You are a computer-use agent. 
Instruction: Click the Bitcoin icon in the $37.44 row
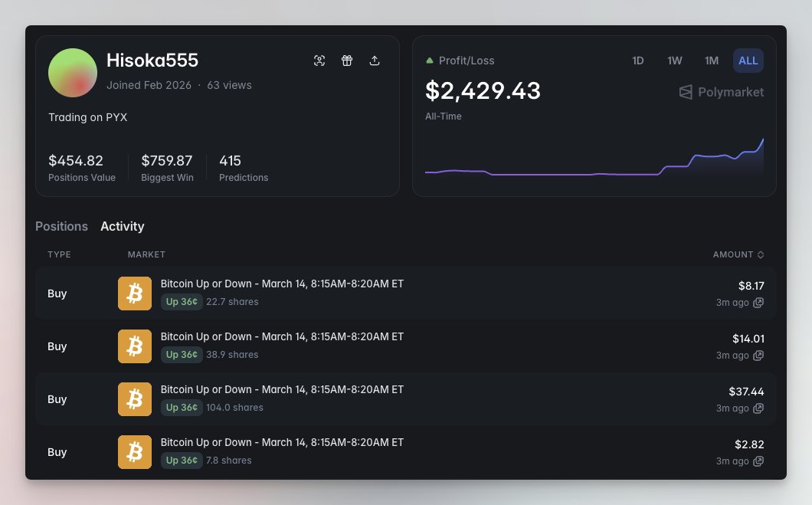(x=135, y=398)
